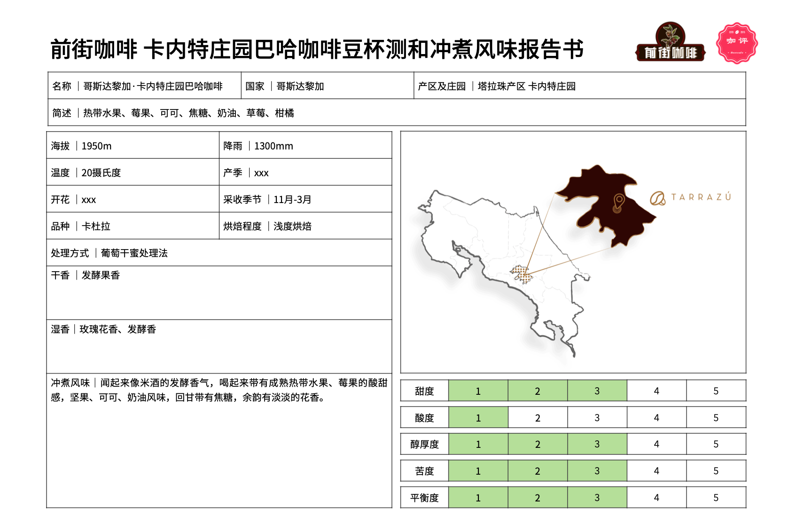
Task: Click the location pin on dark map region
Action: pos(618,203)
